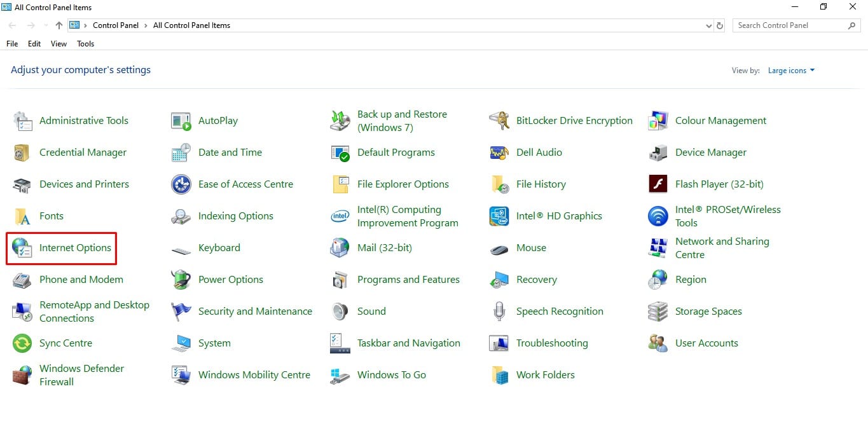Open the Windows Mobility Centre link
868x438 pixels.
(x=254, y=375)
